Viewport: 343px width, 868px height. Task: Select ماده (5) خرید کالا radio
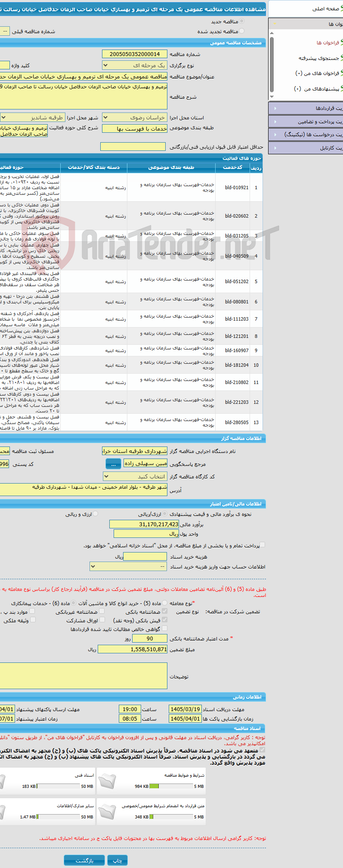[165, 603]
